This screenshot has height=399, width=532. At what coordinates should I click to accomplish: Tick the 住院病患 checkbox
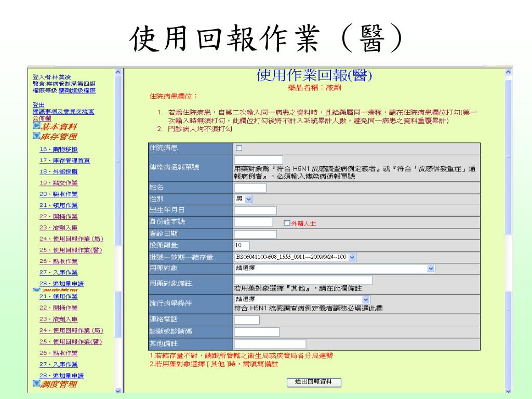point(239,148)
